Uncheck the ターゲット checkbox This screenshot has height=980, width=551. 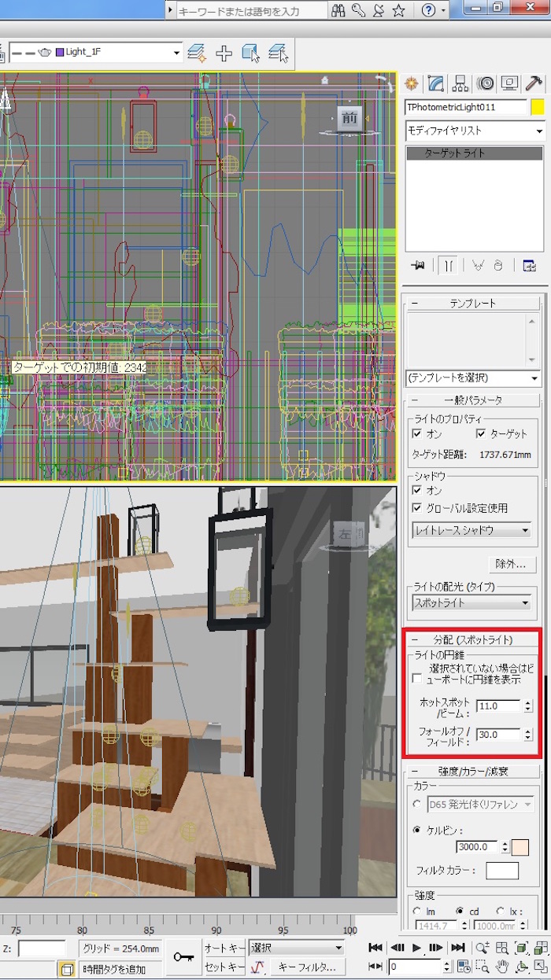tap(481, 433)
